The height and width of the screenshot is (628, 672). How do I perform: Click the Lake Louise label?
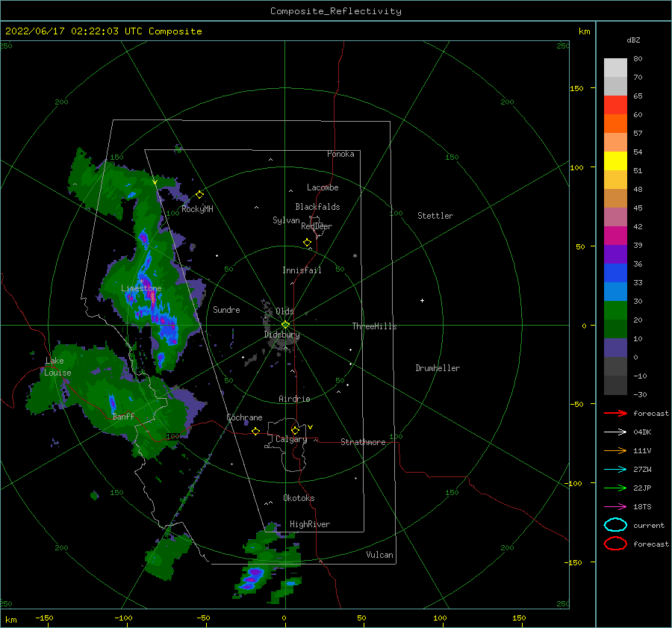(57, 367)
